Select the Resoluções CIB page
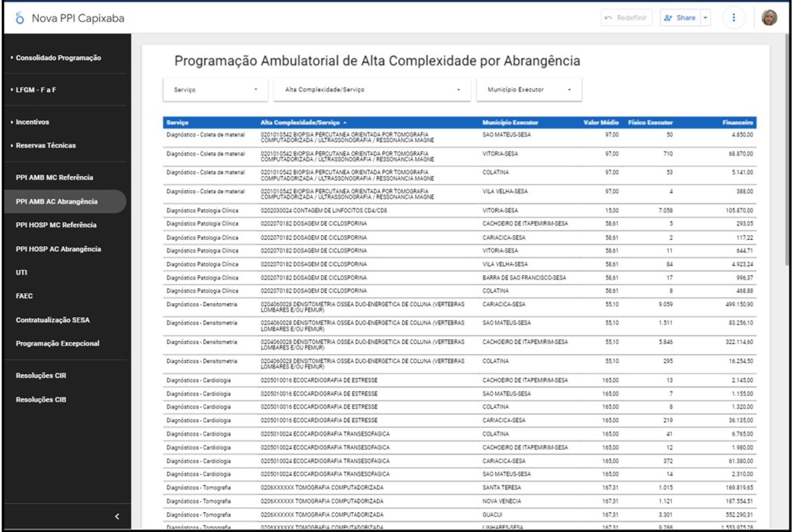This screenshot has height=532, width=792. tap(41, 400)
